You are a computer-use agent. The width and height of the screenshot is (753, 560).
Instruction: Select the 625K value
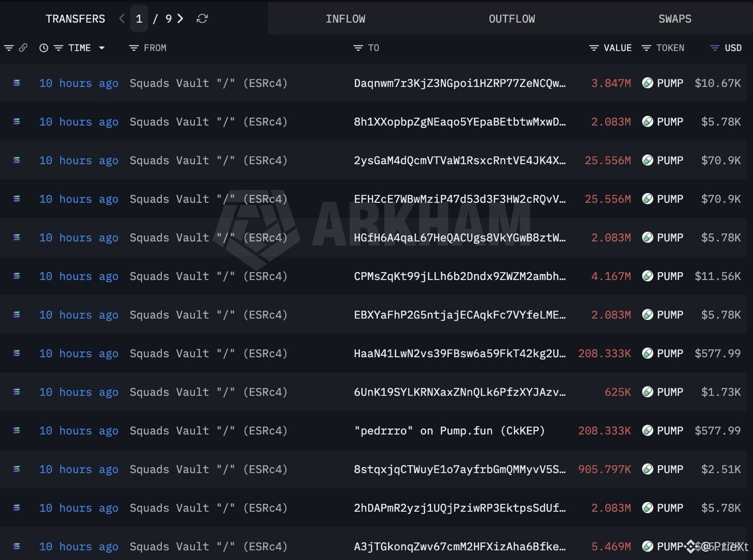[x=618, y=392]
